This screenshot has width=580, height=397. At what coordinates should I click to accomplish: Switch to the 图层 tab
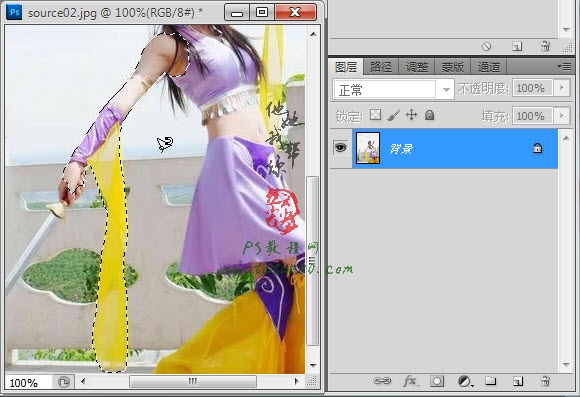[x=346, y=67]
